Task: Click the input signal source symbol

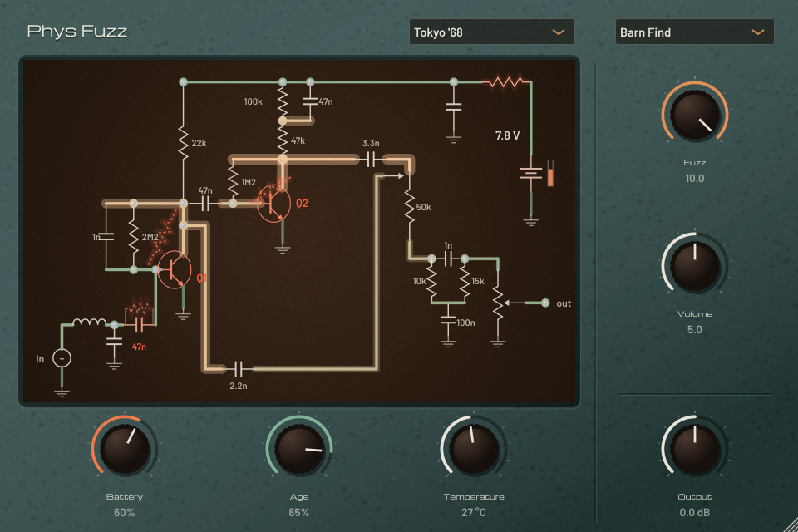Action: 62,358
